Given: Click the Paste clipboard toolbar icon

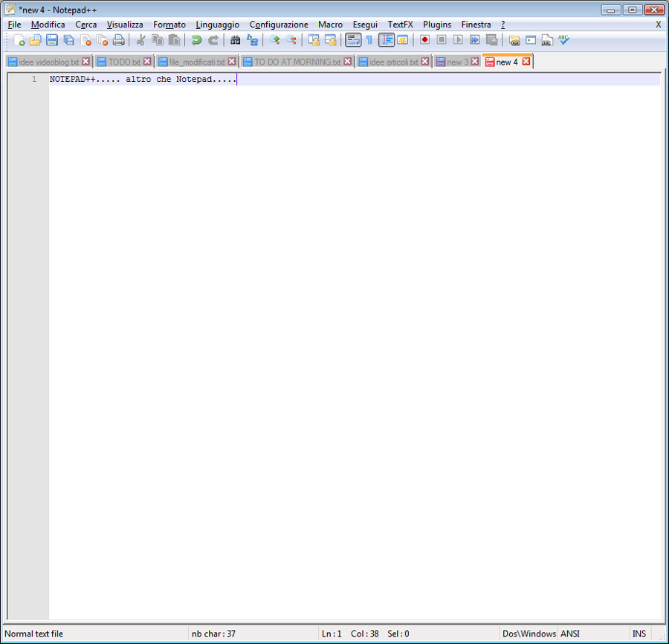Looking at the screenshot, I should 174,40.
